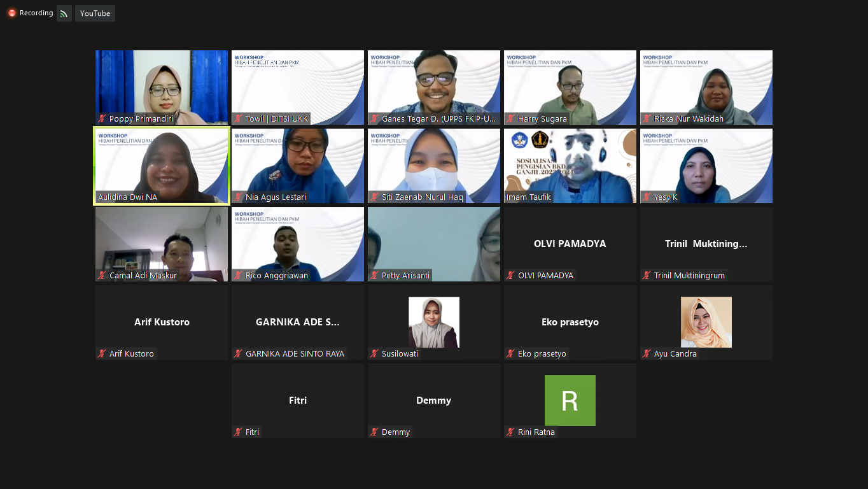
Task: Click the mic icon beside Demmy's name
Action: 372,432
